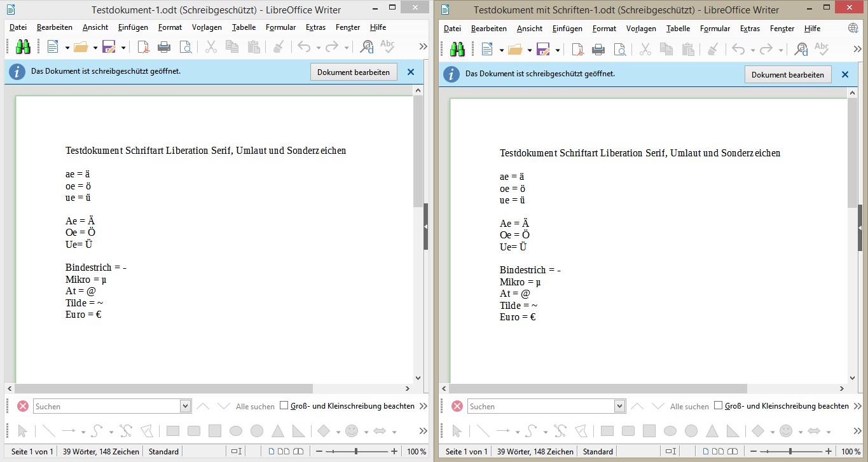Click New document icon in Testdokument-1 window

(52, 47)
